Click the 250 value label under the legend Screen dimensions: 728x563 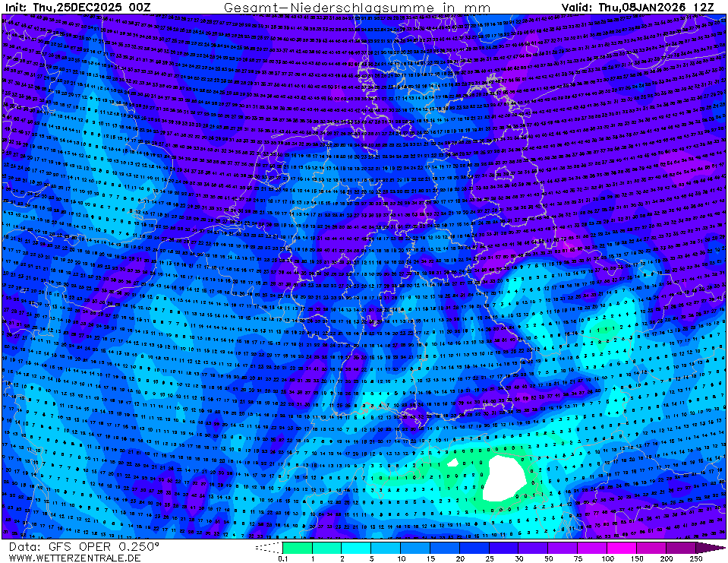[x=696, y=558]
